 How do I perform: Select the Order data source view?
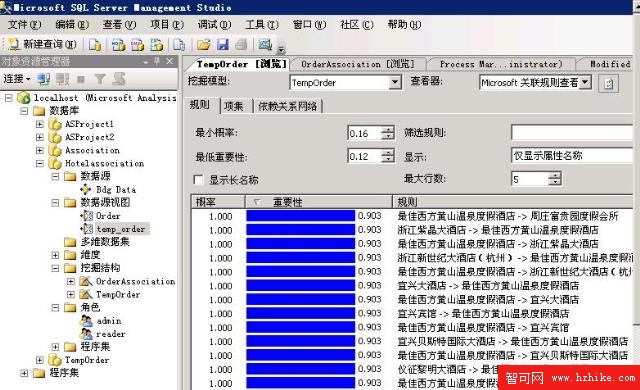(108, 216)
